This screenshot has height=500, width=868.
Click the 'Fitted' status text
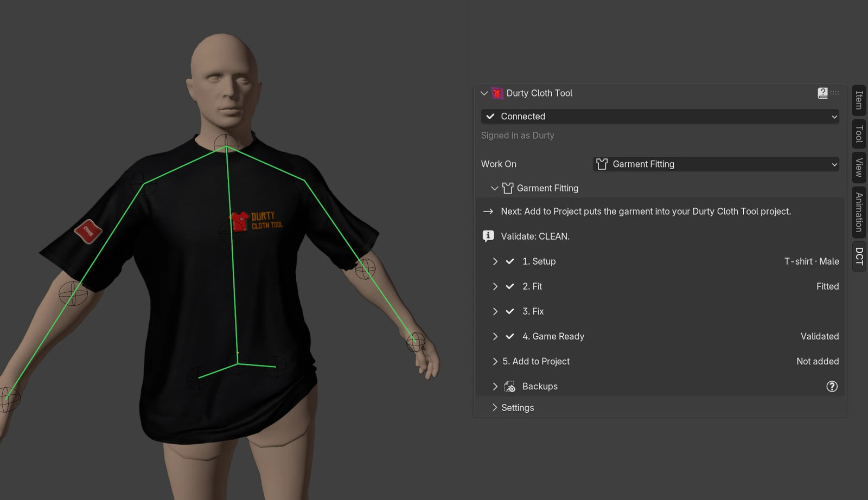(x=827, y=286)
